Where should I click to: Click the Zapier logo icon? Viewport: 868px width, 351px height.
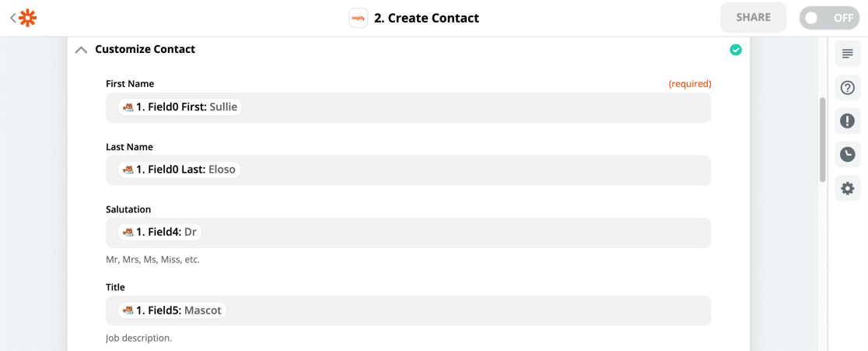[28, 18]
